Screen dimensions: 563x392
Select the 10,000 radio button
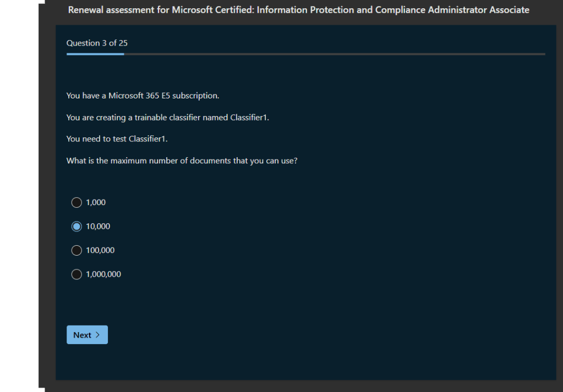pyautogui.click(x=76, y=227)
